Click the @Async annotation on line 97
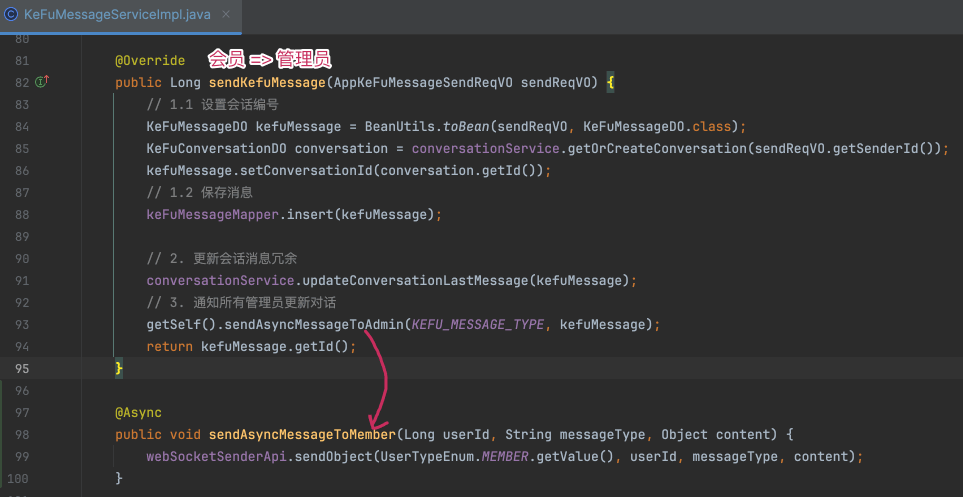 coord(138,412)
